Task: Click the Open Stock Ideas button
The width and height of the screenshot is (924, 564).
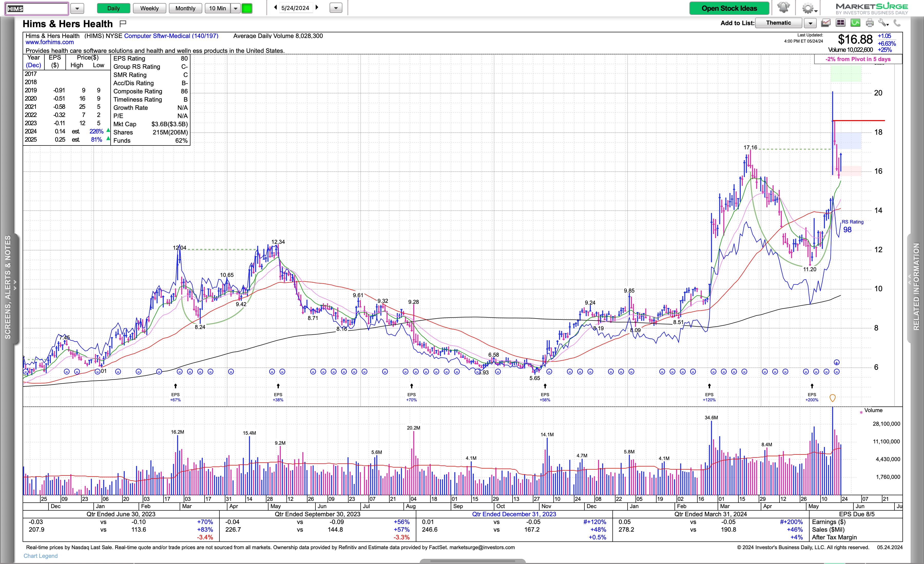Action: 729,8
